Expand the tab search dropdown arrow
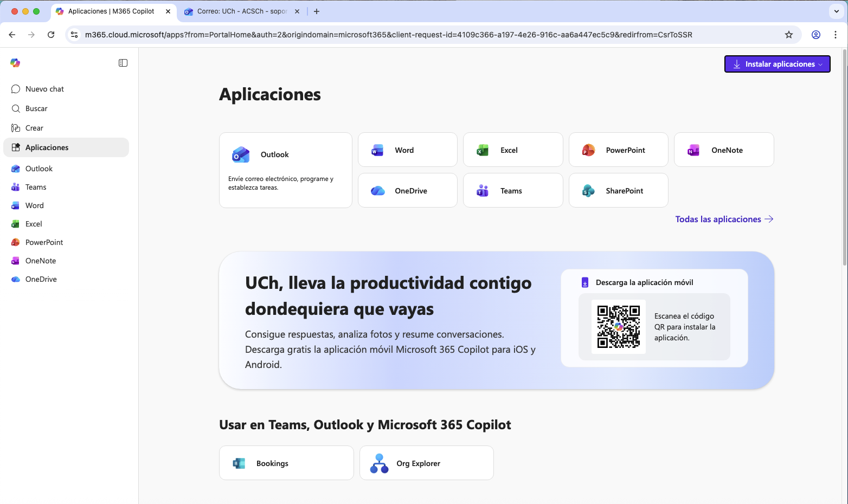This screenshot has width=848, height=504. coord(837,11)
